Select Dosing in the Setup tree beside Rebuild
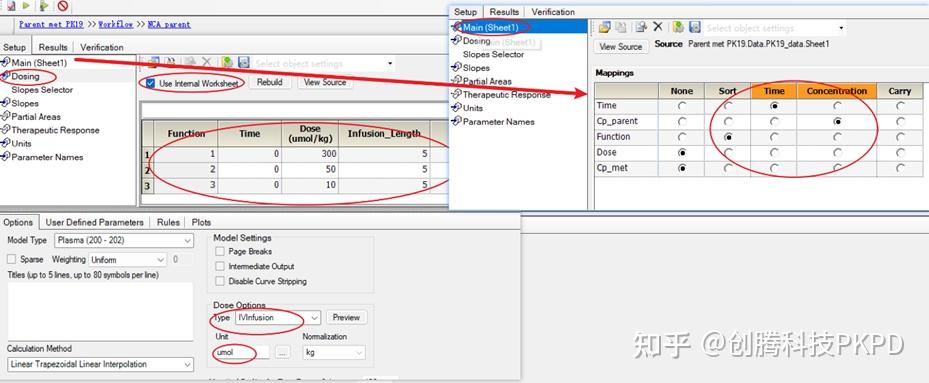The width and height of the screenshot is (929, 383). tap(25, 76)
